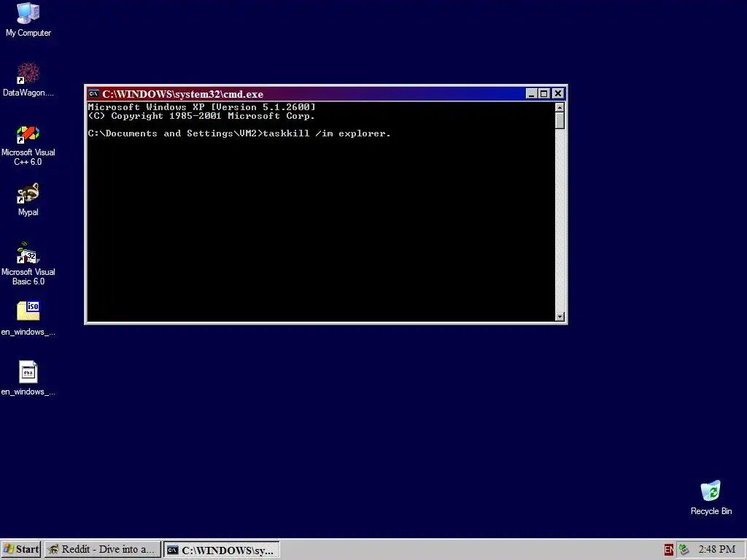747x560 pixels.
Task: Click the "taskkill /im explorer." command text
Action: point(327,133)
